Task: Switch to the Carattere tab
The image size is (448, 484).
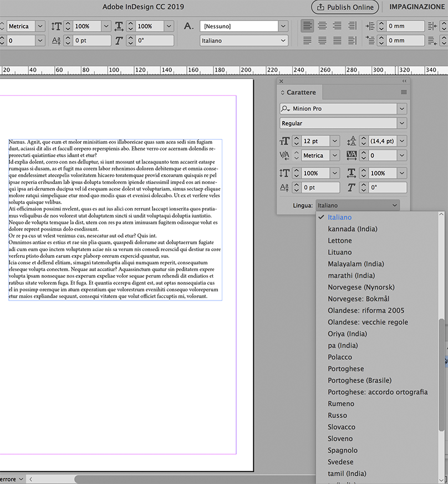Action: (299, 92)
